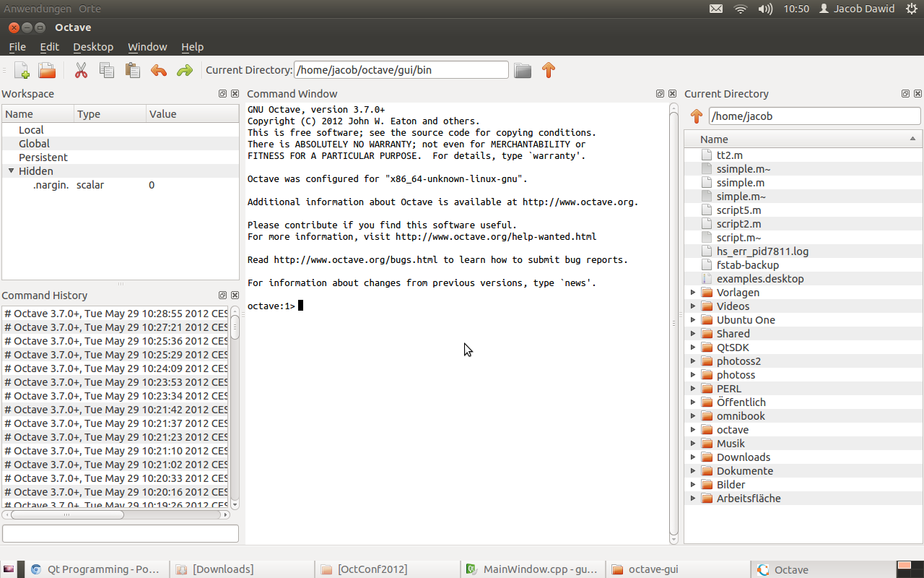This screenshot has height=578, width=924.
Task: Expand the Ubuntu One folder
Action: click(693, 320)
